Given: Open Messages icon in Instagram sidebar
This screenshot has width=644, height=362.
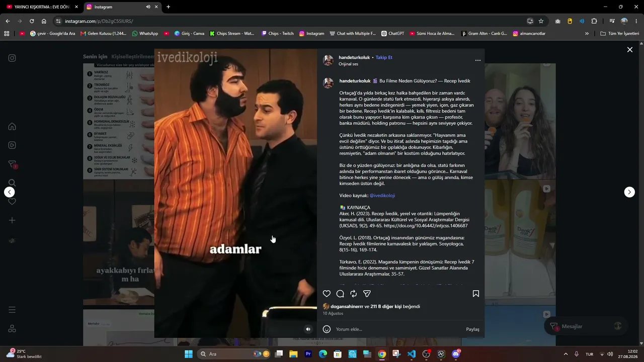Looking at the screenshot, I should pyautogui.click(x=12, y=164).
